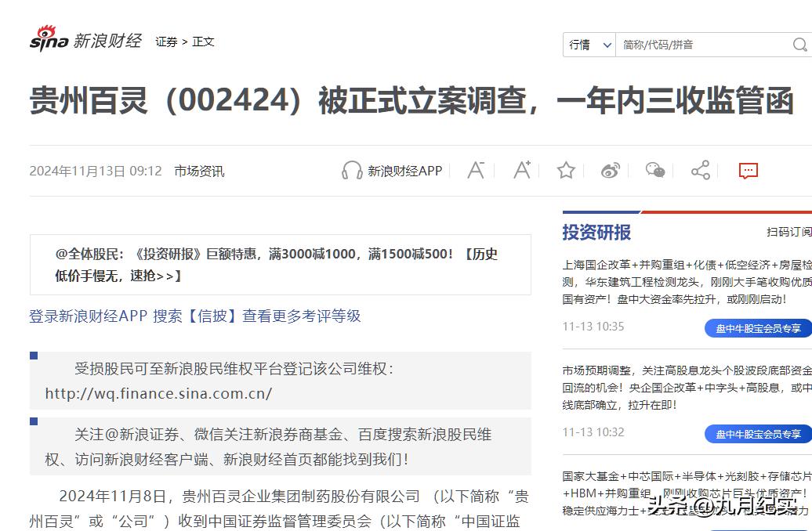Go to 证券 breadcrumb section
The height and width of the screenshot is (531, 812).
(x=166, y=42)
